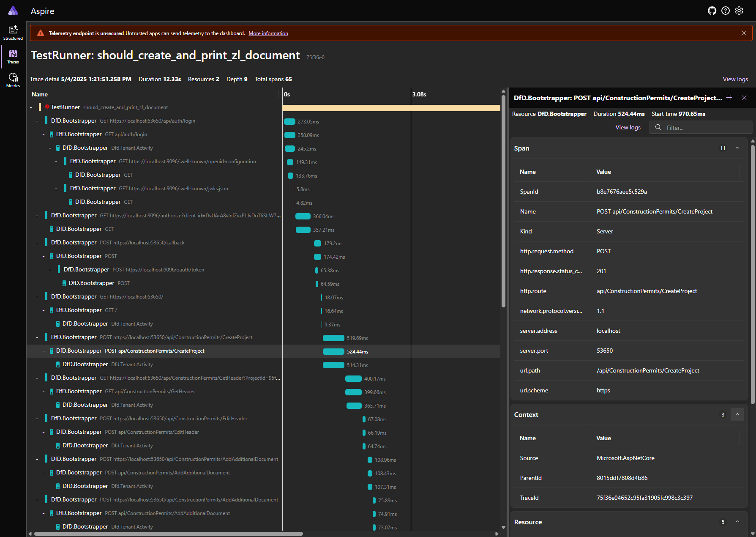Select the 366.04ms authorize span bar
Viewport: 756px width, 537px height.
(x=303, y=216)
